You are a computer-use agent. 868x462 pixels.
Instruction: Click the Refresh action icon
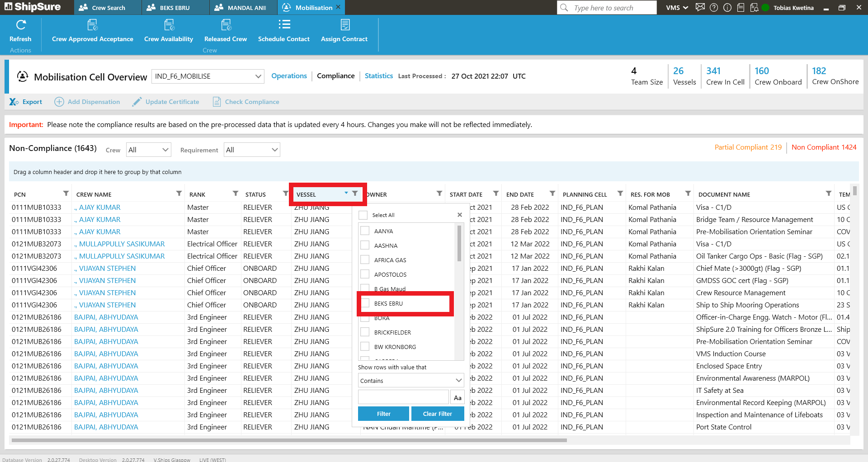(x=21, y=25)
